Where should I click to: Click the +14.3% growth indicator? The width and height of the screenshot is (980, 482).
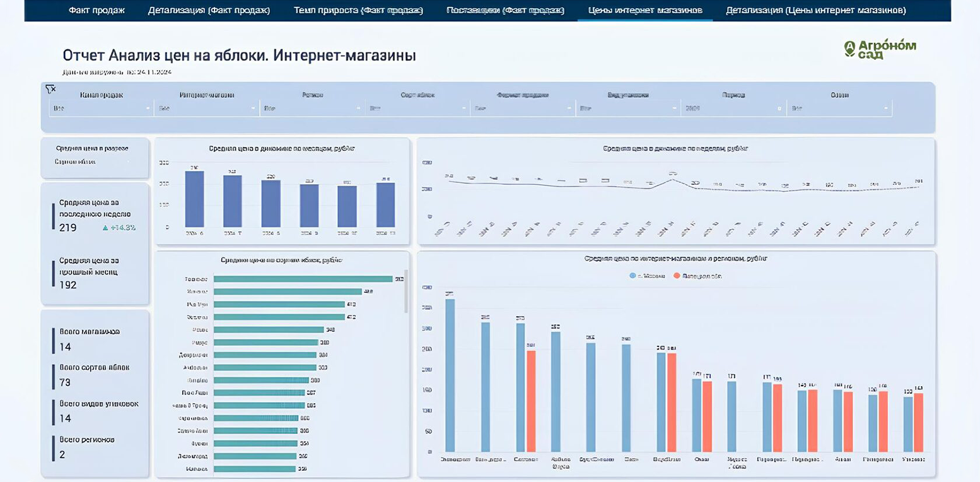[119, 228]
